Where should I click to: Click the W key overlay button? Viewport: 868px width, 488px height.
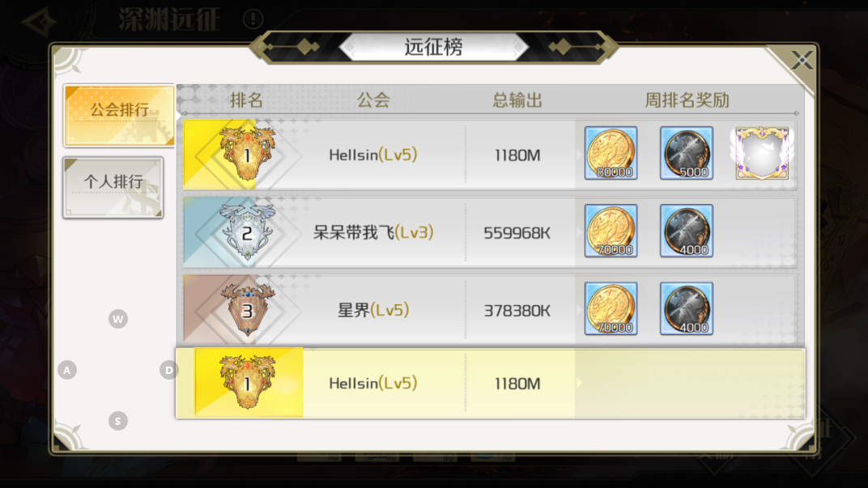pos(118,319)
